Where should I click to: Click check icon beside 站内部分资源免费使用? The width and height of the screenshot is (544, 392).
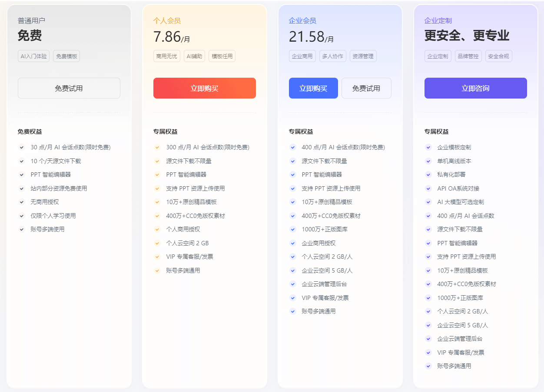(x=22, y=188)
